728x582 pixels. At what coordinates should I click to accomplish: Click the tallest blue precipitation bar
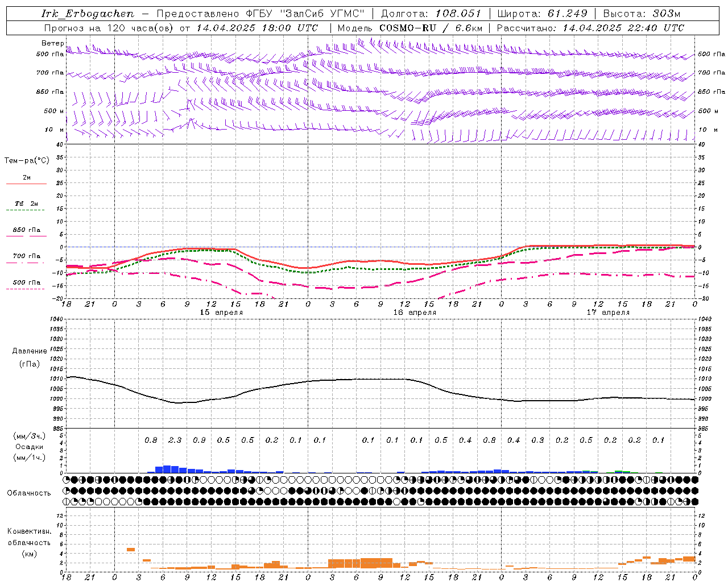tap(167, 469)
